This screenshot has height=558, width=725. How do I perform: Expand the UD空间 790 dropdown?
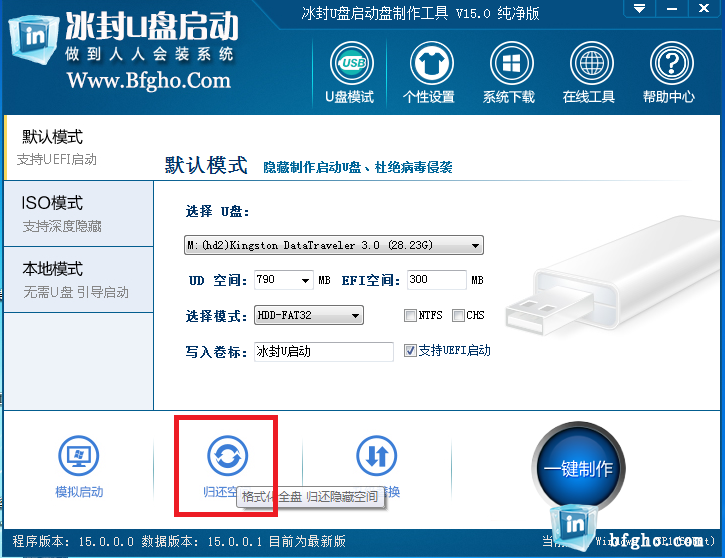pyautogui.click(x=305, y=280)
